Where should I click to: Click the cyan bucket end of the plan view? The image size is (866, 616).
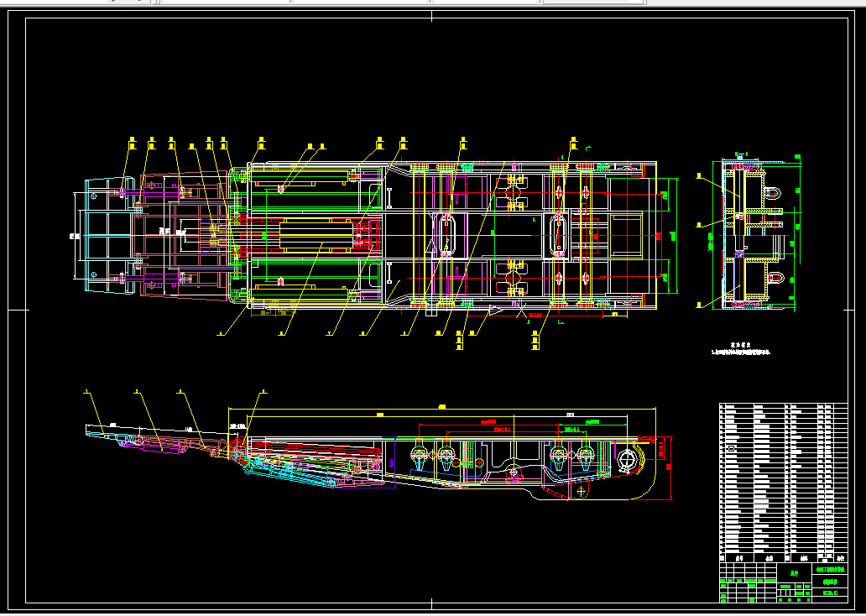click(111, 234)
